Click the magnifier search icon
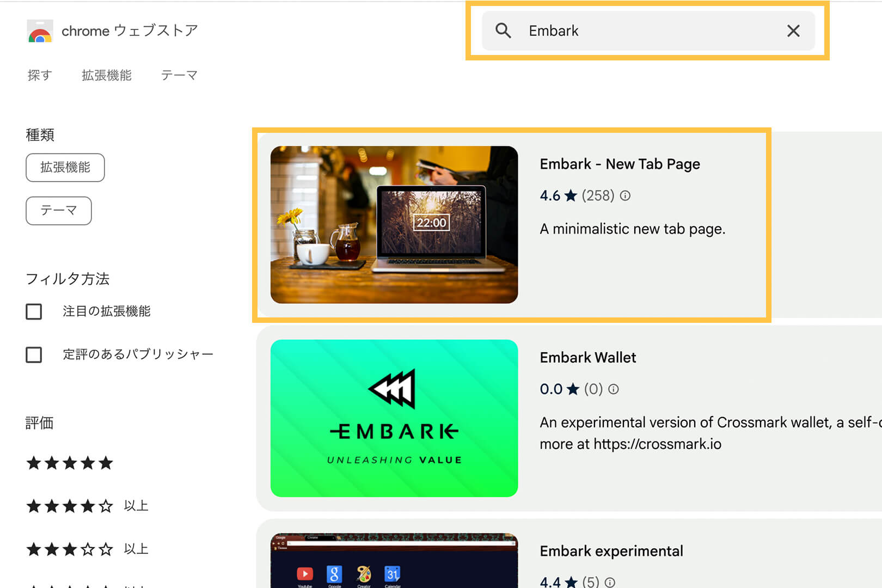Image resolution: width=882 pixels, height=588 pixels. coord(503,30)
